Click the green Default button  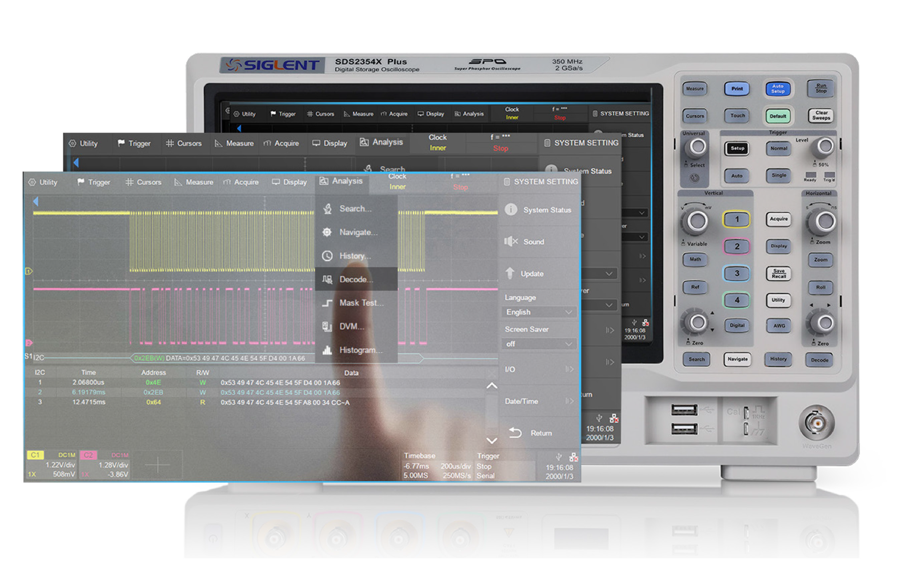click(778, 116)
